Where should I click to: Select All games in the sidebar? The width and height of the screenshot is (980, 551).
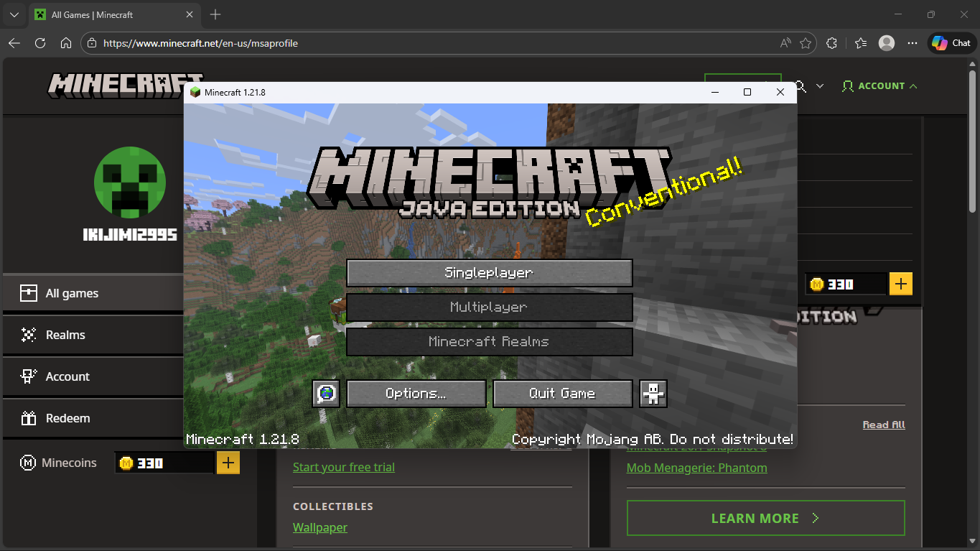(x=93, y=293)
